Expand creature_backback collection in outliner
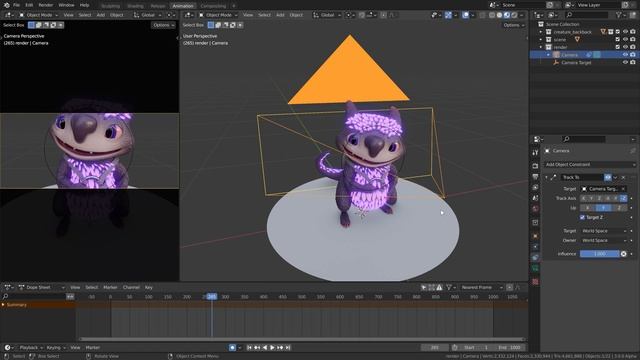 [x=540, y=32]
